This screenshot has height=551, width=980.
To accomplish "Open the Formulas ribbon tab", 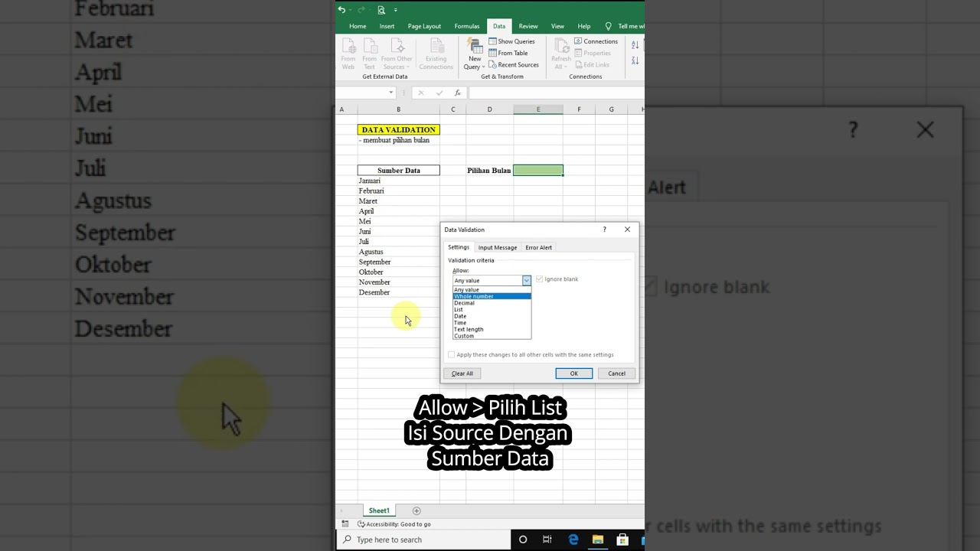I will tap(467, 26).
